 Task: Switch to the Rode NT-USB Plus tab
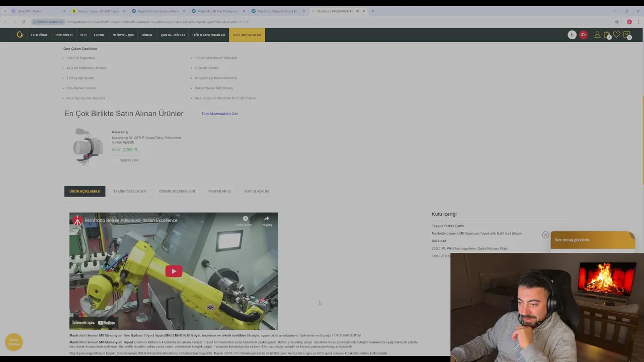tap(217, 11)
